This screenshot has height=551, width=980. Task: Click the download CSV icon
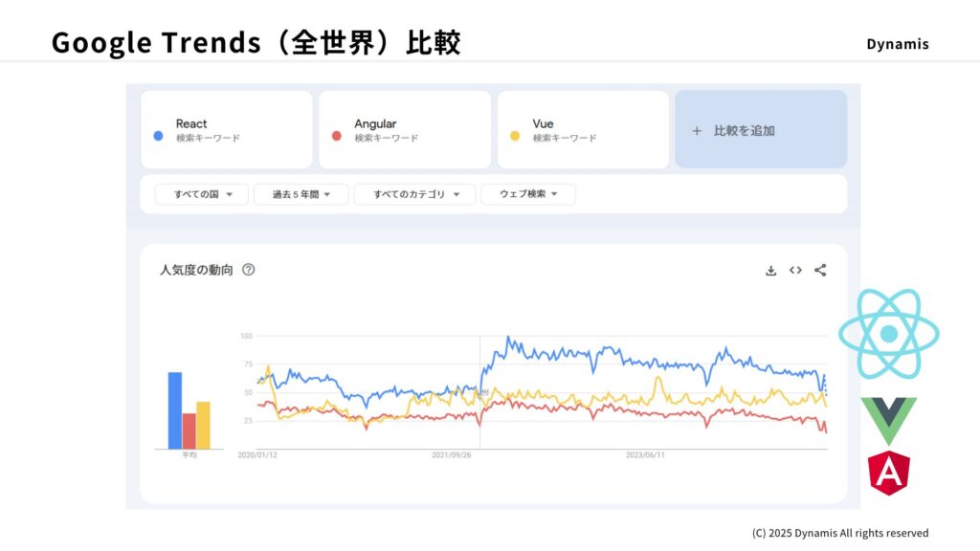click(x=770, y=271)
